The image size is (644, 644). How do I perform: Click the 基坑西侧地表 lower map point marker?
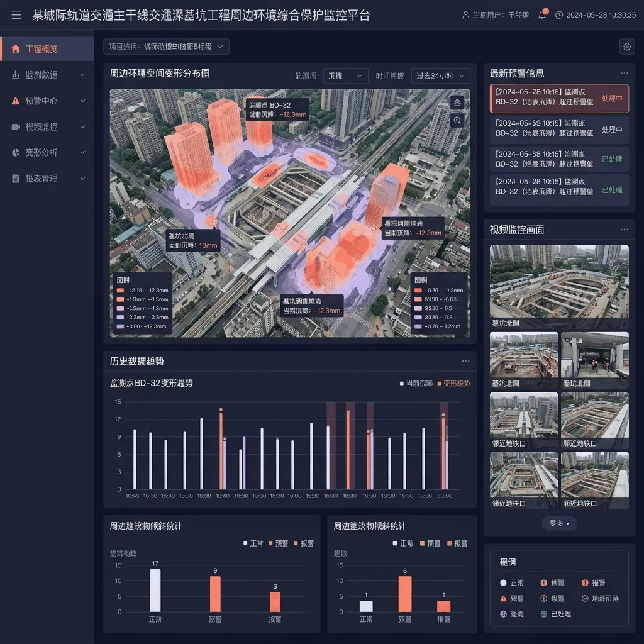[x=311, y=282]
